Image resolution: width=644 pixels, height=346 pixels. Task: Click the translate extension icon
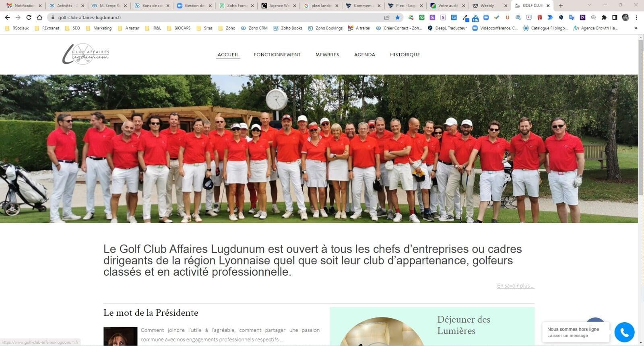(x=572, y=17)
